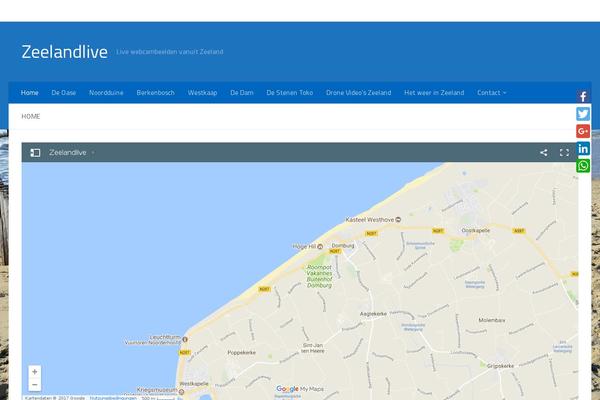Share the page on LinkedIn

583,149
